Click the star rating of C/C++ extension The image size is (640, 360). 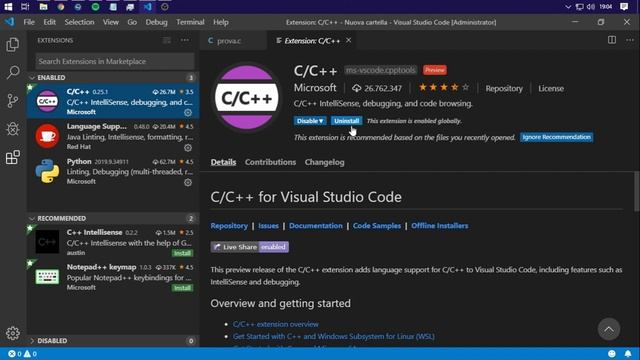click(x=444, y=87)
